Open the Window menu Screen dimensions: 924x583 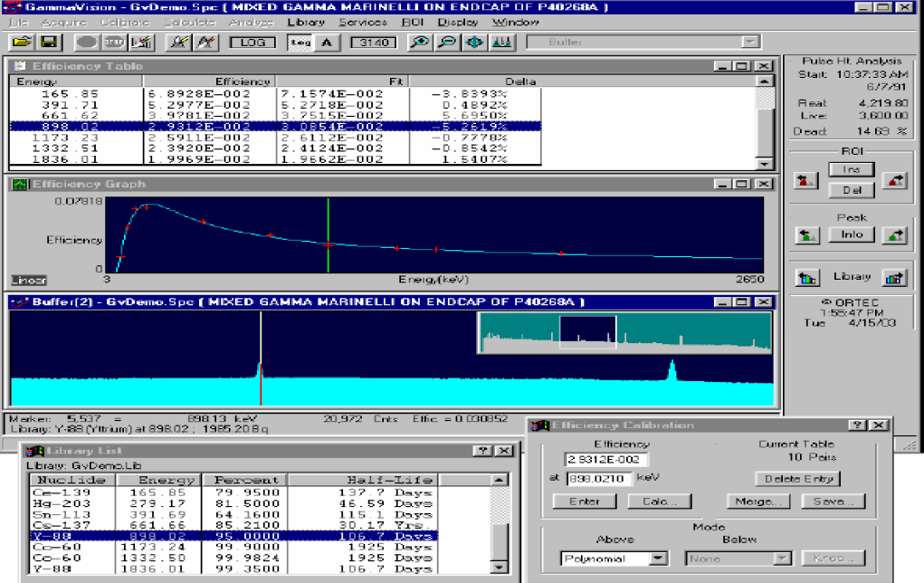coord(515,22)
